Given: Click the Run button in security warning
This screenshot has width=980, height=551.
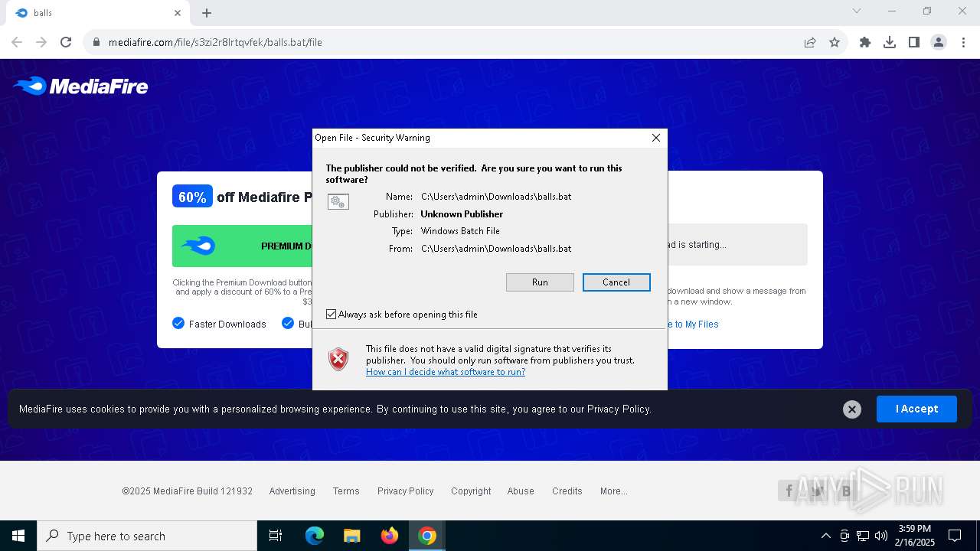Looking at the screenshot, I should [540, 282].
